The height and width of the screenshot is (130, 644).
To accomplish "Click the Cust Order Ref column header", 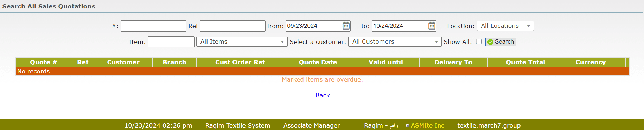I will click(240, 62).
